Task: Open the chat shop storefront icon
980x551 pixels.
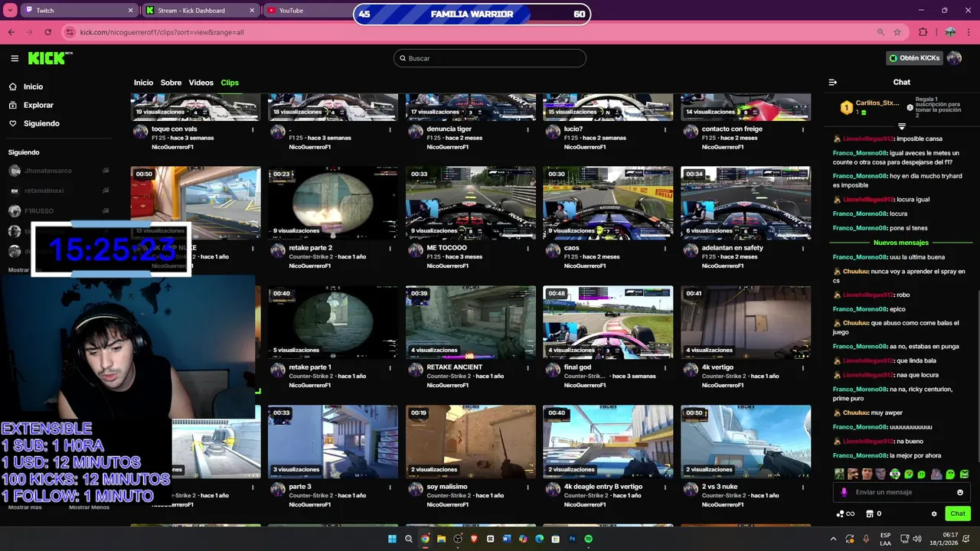Action: 869,514
